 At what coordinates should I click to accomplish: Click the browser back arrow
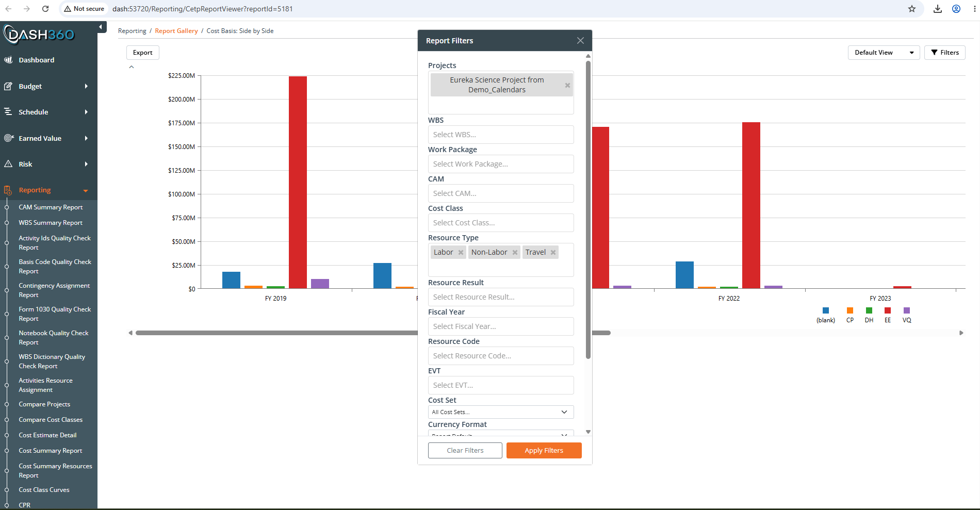pyautogui.click(x=9, y=9)
